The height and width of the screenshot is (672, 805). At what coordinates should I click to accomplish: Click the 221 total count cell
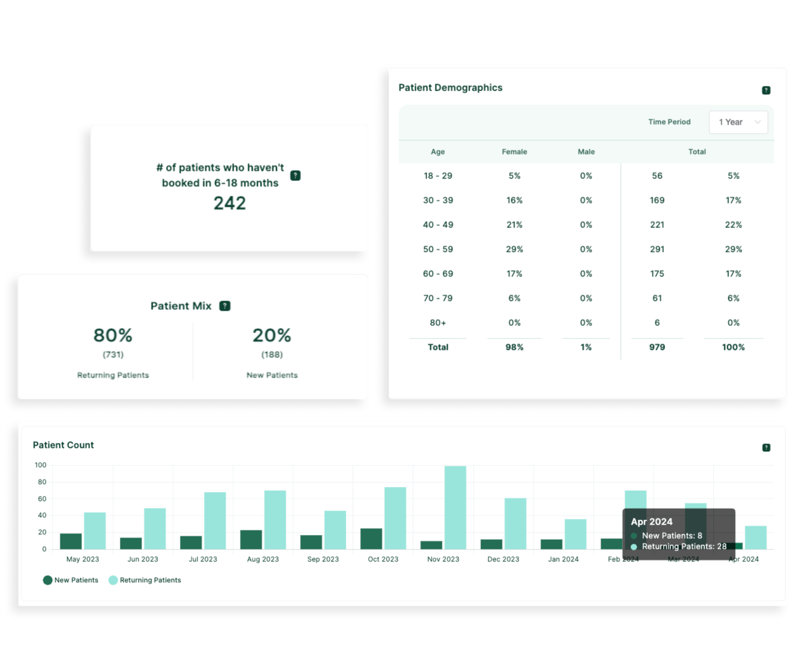tap(657, 225)
